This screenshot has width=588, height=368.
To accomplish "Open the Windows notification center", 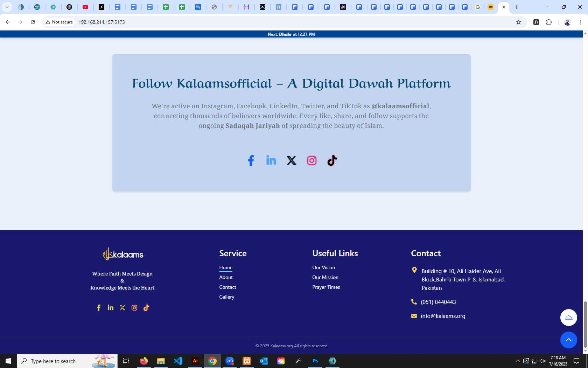I will pos(576,361).
